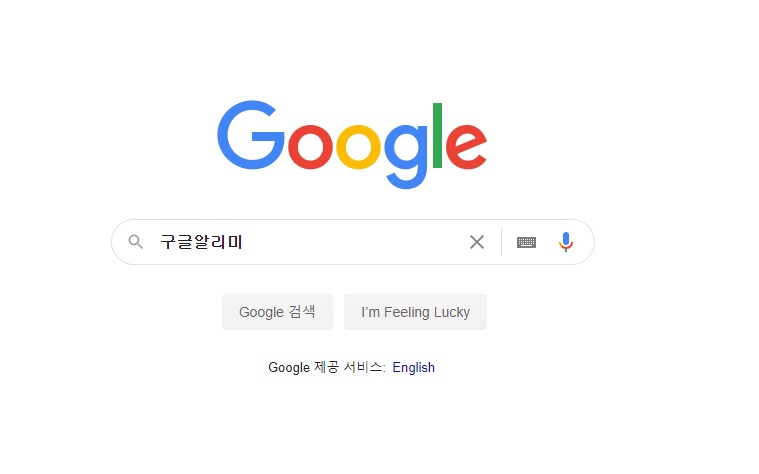Open the on-screen keyboard input tool

(526, 242)
